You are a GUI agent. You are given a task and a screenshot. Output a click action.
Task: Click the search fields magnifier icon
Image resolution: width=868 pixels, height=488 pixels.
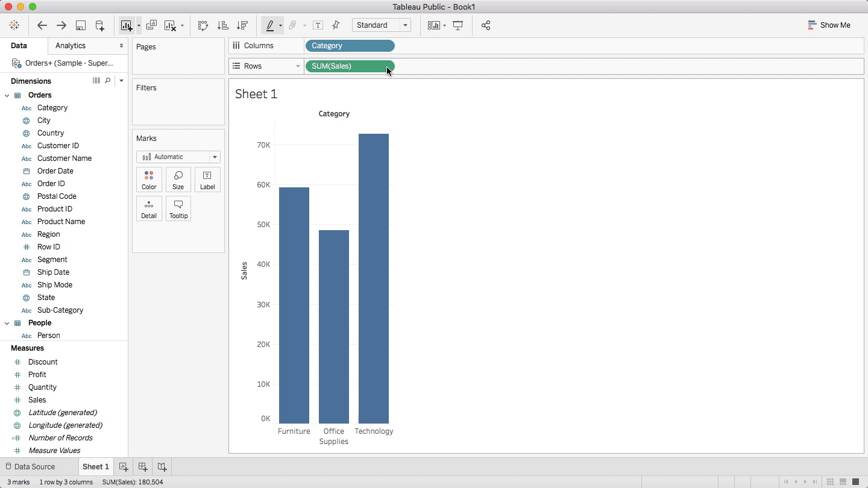pos(108,81)
